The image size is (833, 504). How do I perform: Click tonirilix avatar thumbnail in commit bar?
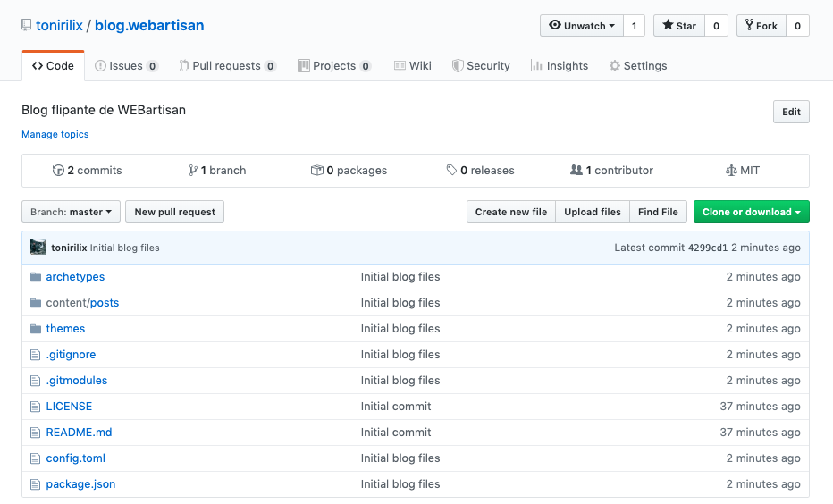38,247
